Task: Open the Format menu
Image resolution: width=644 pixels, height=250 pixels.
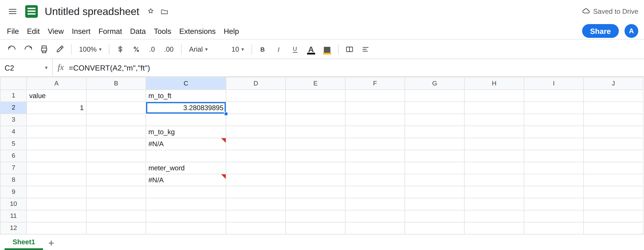Action: (x=110, y=31)
